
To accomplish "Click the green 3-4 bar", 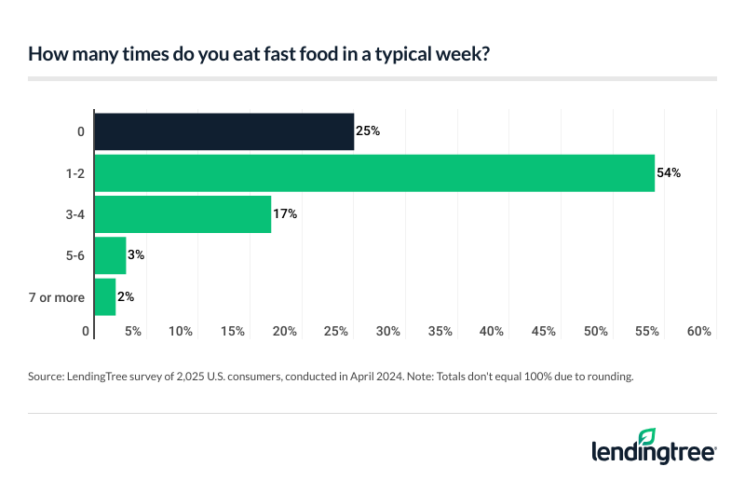I will click(x=182, y=214).
